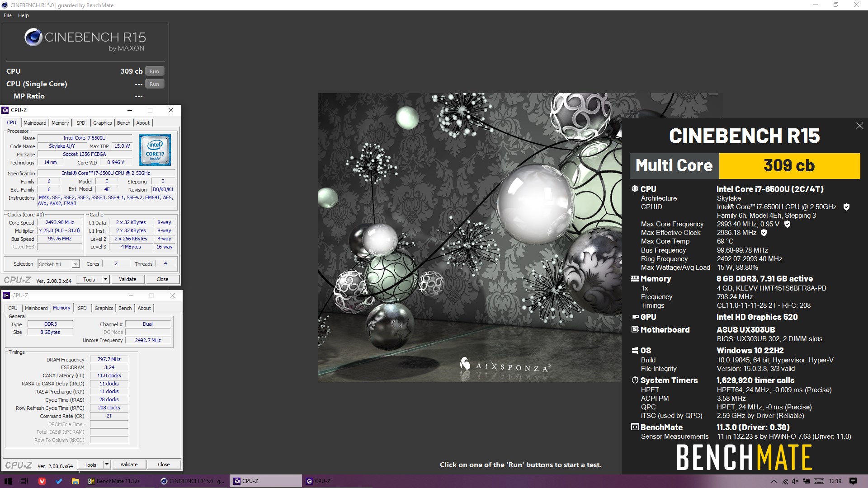Viewport: 868px width, 488px height.
Task: Click the DRAM Frequency 797.7 MHz field
Action: click(109, 359)
